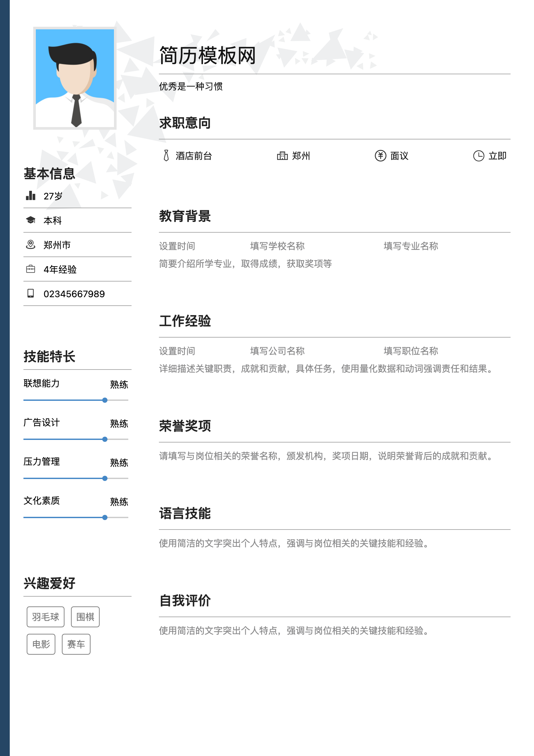Click the name title 简历模板网

coord(208,55)
